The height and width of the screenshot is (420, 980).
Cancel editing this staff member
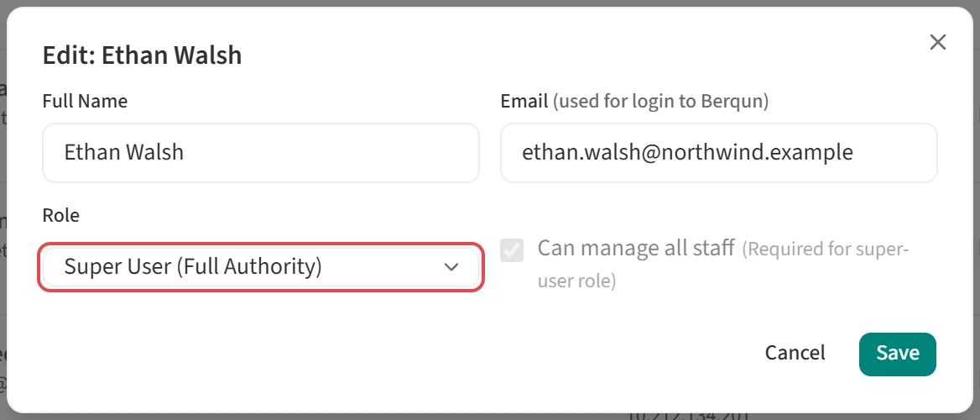795,353
